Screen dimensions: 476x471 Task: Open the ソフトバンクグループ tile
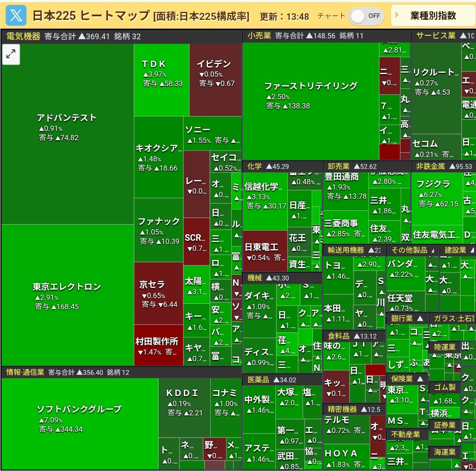click(79, 424)
